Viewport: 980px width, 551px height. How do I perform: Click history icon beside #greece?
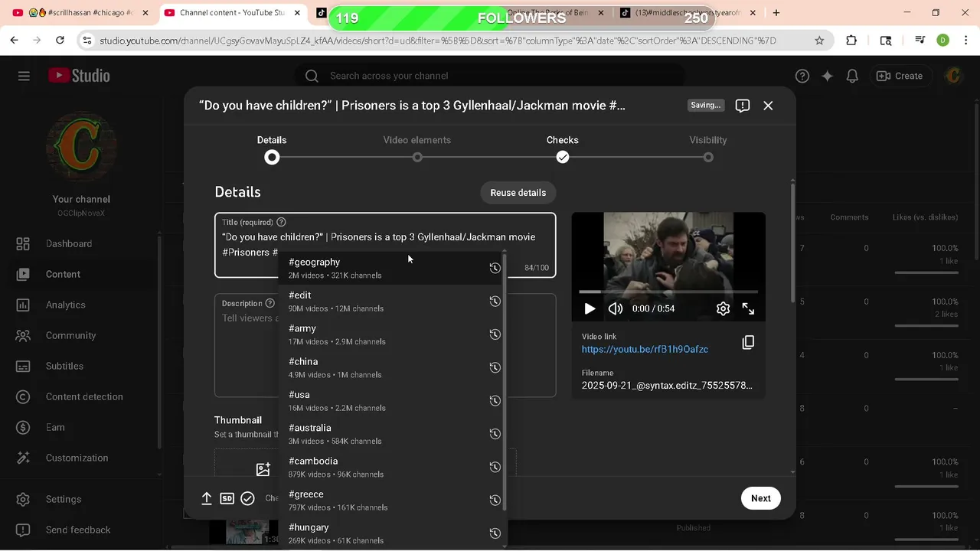coord(495,500)
